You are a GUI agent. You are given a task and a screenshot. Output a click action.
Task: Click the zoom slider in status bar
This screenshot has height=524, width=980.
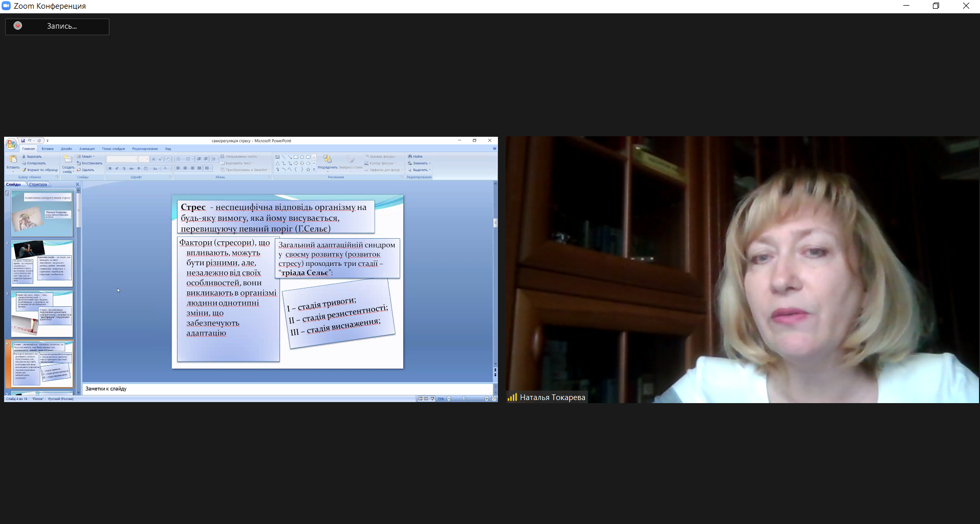[464, 399]
